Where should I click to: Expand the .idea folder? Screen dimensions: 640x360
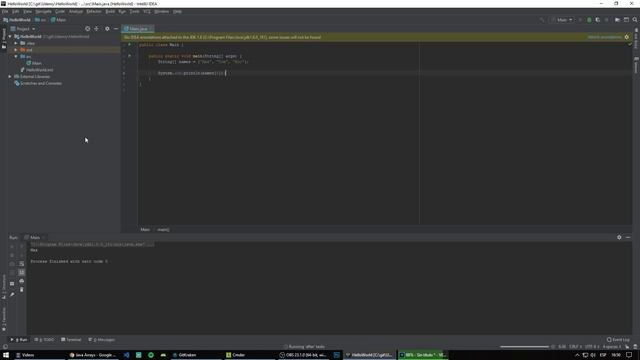(16, 43)
